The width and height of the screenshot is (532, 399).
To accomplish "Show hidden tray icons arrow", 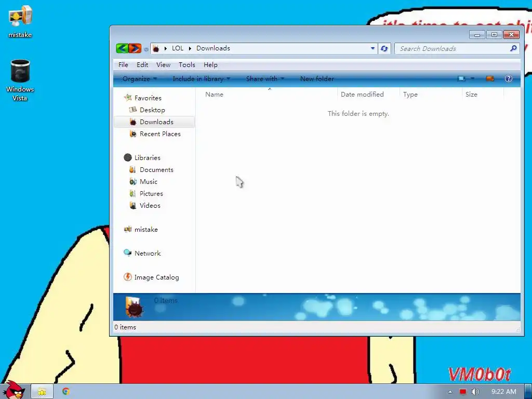I will tap(450, 392).
